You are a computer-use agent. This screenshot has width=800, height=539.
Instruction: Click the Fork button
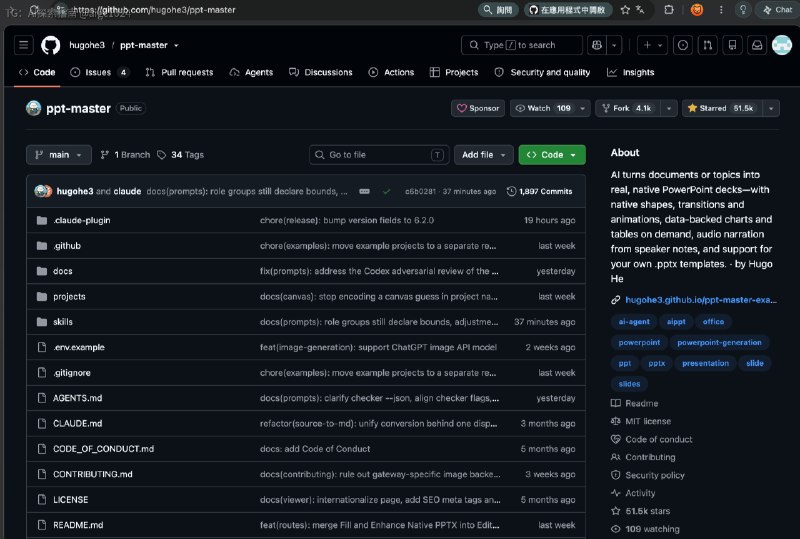pyautogui.click(x=628, y=108)
